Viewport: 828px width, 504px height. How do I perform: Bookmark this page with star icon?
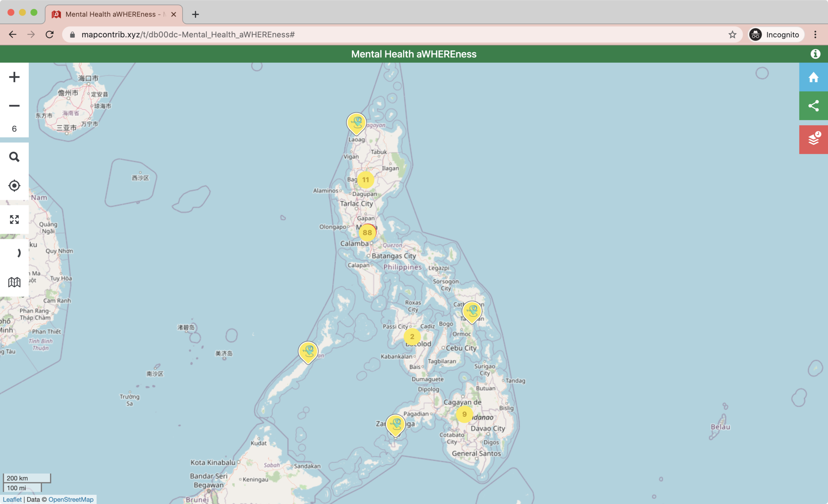coord(732,35)
